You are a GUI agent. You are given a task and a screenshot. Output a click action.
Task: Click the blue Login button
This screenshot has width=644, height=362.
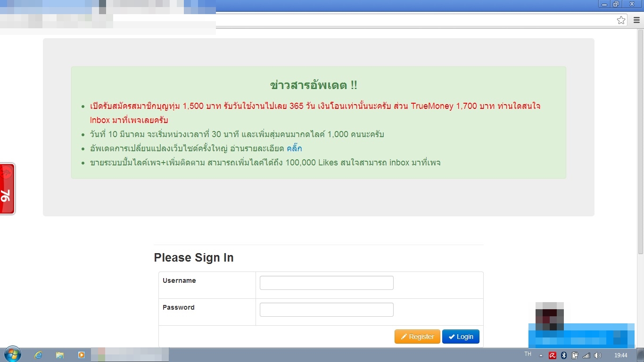(461, 337)
